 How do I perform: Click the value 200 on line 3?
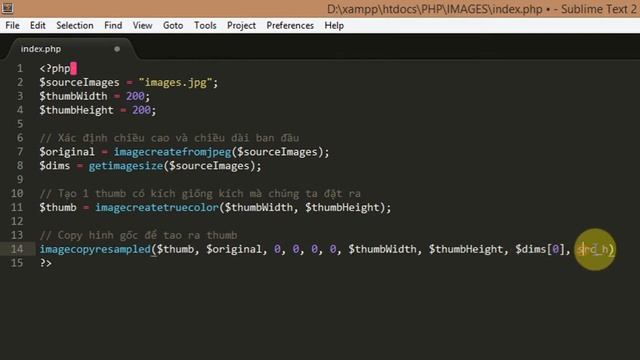pos(135,96)
